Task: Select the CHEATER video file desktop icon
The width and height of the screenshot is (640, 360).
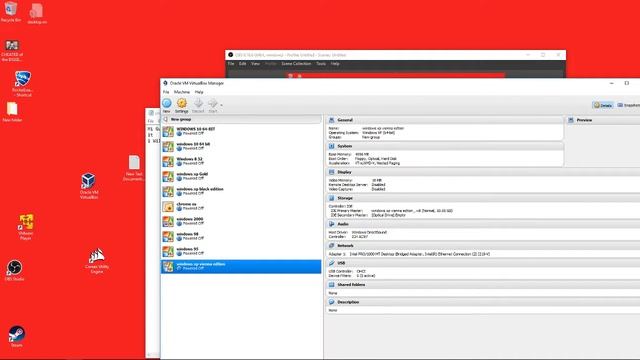Action: [12, 51]
